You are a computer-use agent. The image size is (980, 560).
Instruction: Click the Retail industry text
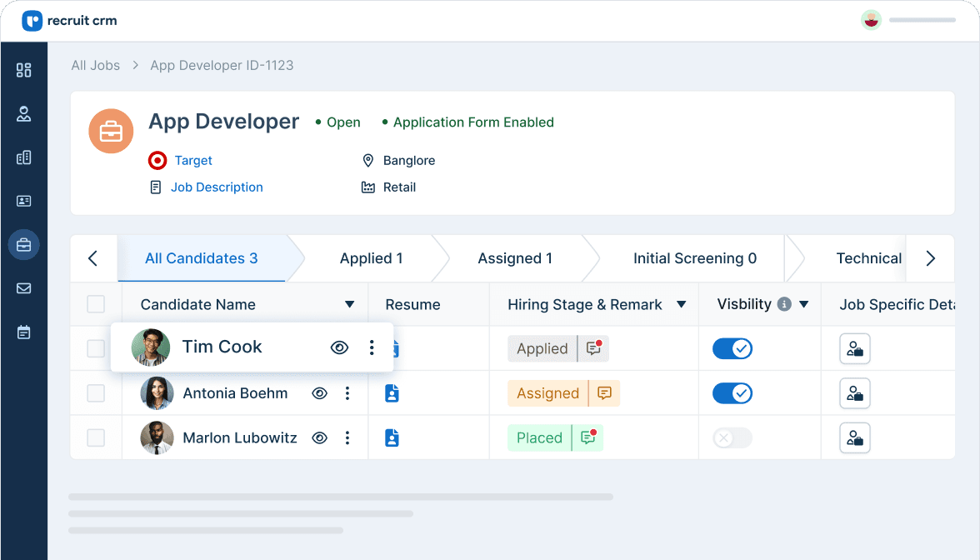click(399, 187)
